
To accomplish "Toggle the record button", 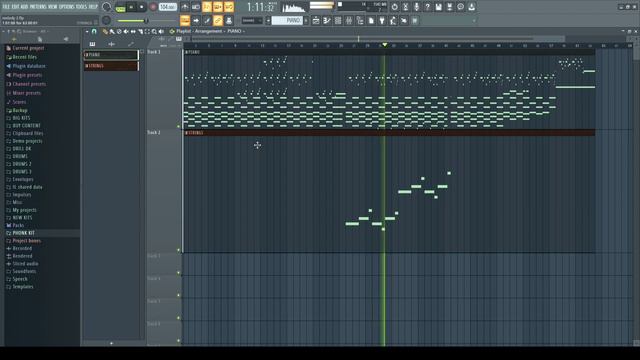I will pos(153,7).
